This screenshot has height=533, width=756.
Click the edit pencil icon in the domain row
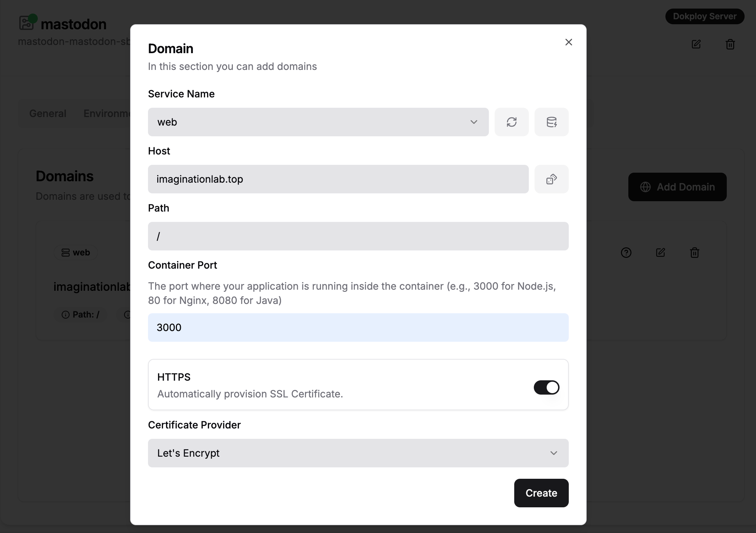pyautogui.click(x=660, y=253)
